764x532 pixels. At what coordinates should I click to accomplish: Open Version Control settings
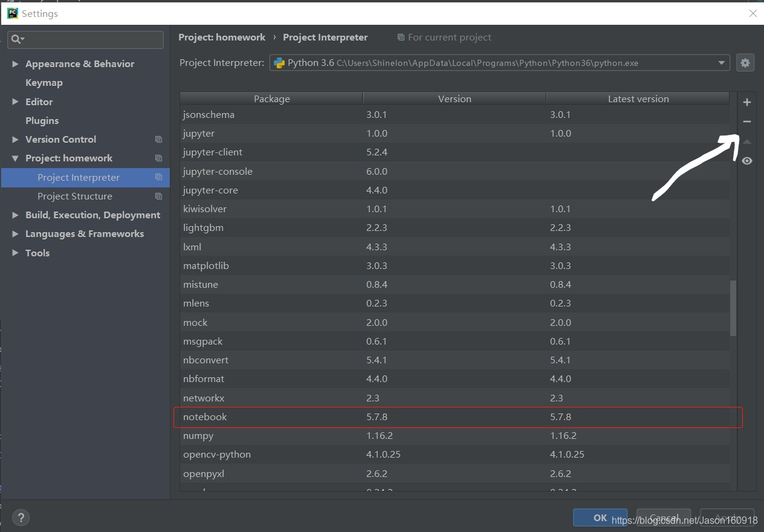60,140
